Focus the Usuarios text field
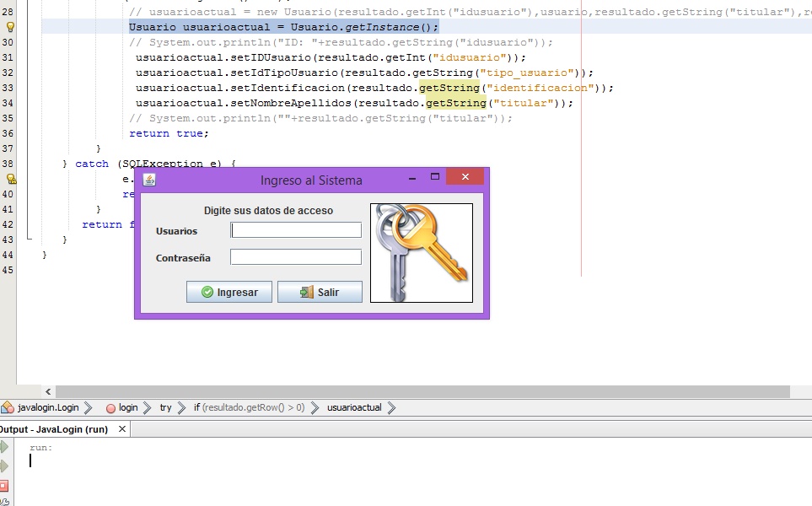This screenshot has width=812, height=506. coord(296,230)
